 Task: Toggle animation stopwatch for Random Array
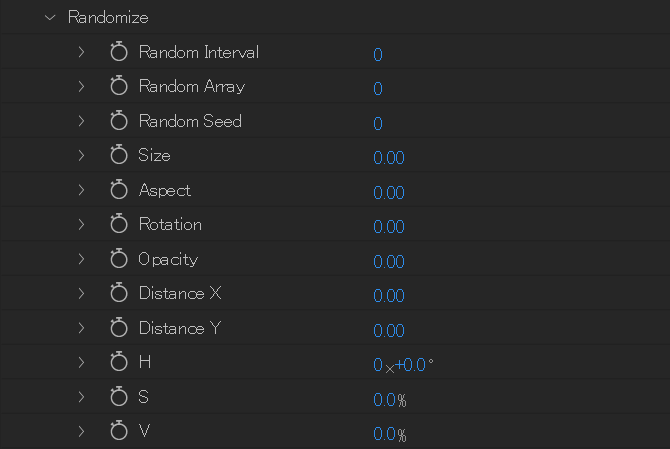click(x=119, y=87)
